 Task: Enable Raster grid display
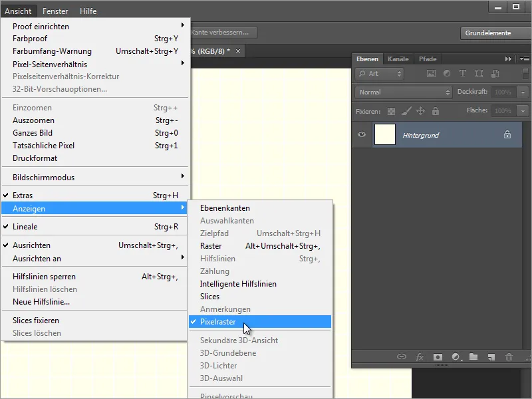(260, 246)
